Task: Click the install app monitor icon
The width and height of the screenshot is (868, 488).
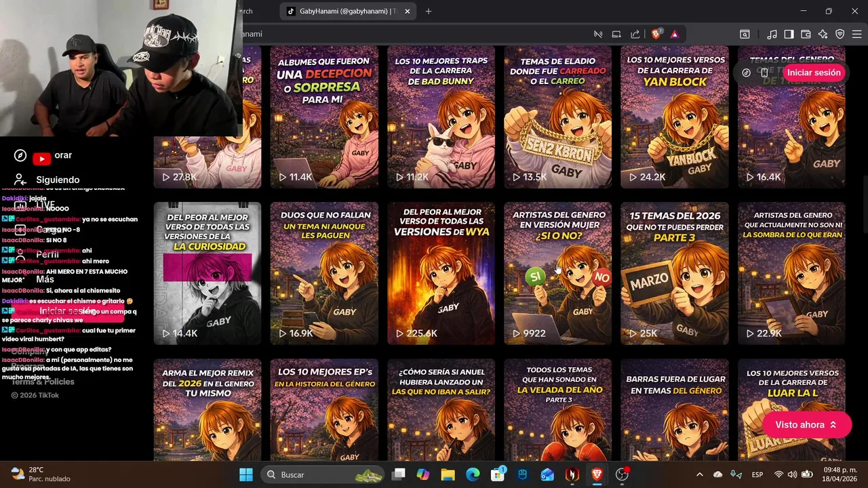Action: coord(616,34)
